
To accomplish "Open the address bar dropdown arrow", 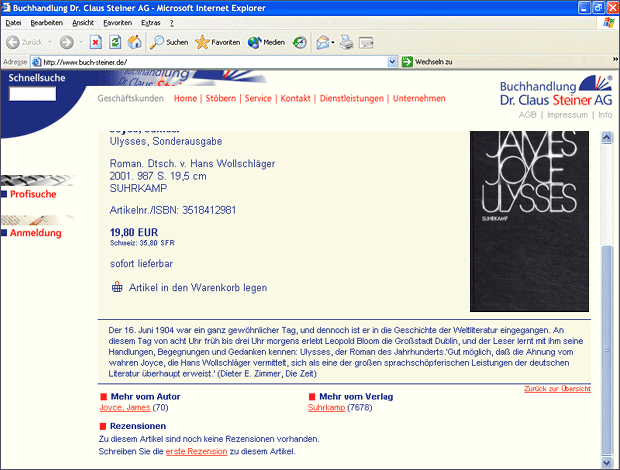I will pos(392,62).
